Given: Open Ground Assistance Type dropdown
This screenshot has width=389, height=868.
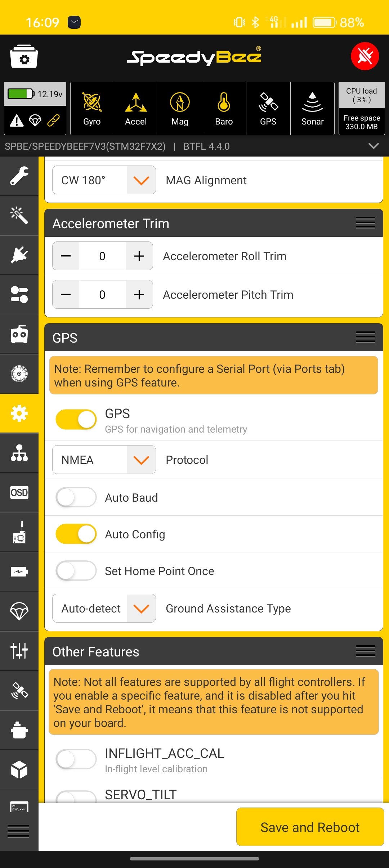Looking at the screenshot, I should coord(104,608).
